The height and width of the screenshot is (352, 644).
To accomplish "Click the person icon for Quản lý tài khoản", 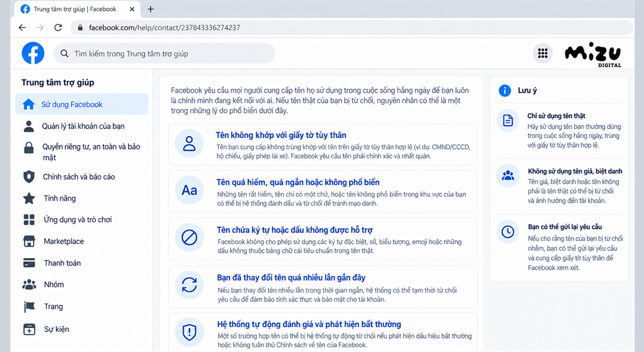I will pos(29,126).
